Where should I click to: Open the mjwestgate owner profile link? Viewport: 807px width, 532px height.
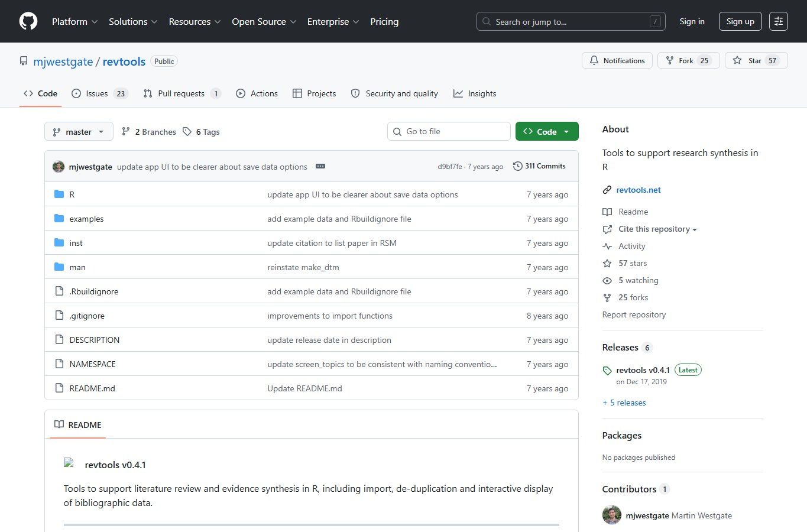tap(63, 61)
